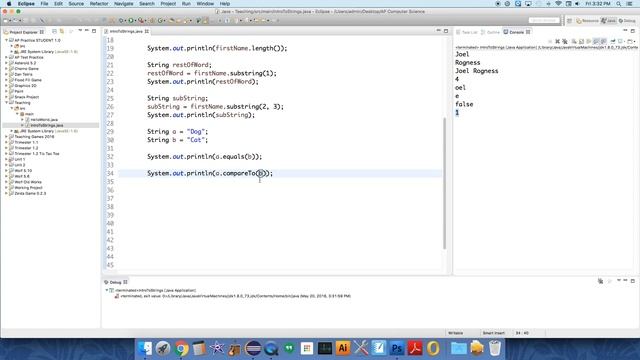Open the Window menu
This screenshot has height=360, width=640.
click(x=205, y=4)
